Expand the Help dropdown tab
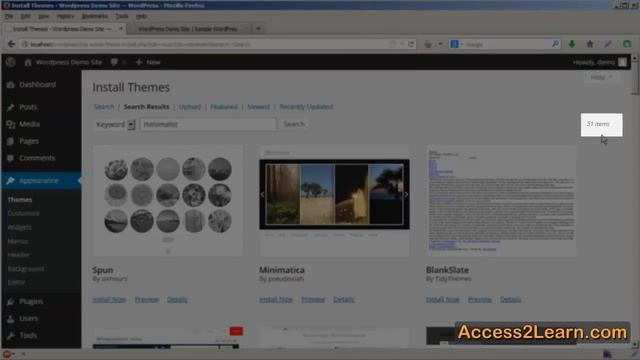This screenshot has width=640, height=360. point(601,77)
